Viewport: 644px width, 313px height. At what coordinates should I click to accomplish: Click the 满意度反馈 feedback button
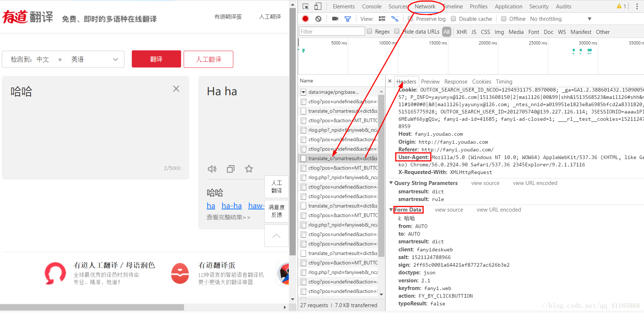coord(277,211)
